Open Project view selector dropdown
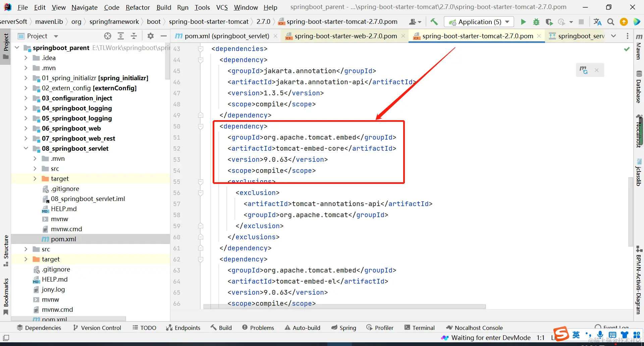644x346 pixels. point(56,36)
